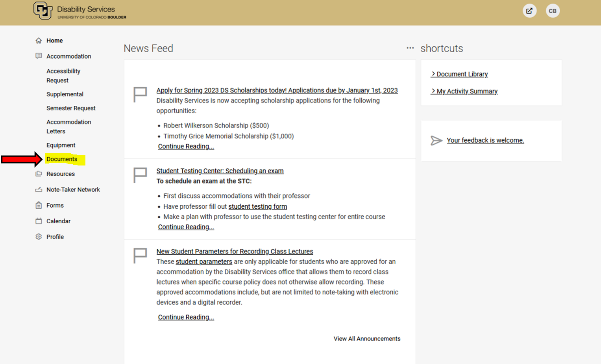Click the Calendar icon in sidebar

(x=39, y=221)
